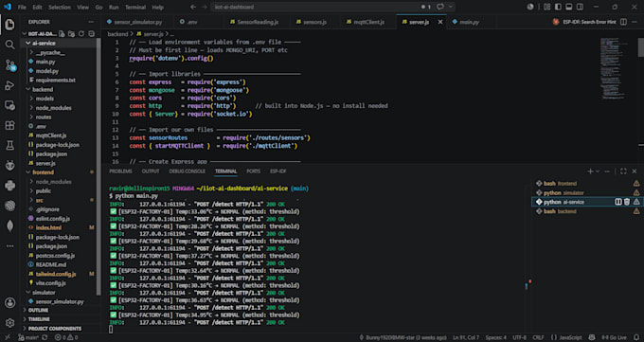Open the Search view in activity bar
The height and width of the screenshot is (342, 644).
9,45
